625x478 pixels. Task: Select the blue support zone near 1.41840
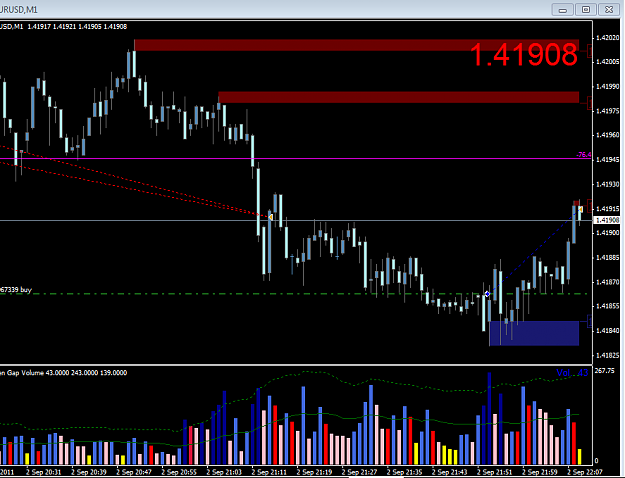pos(534,333)
